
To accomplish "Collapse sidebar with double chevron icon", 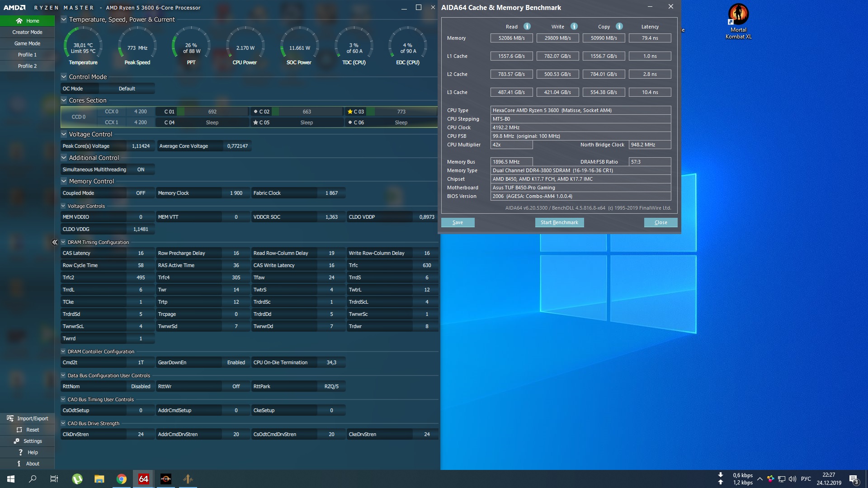I will point(55,242).
